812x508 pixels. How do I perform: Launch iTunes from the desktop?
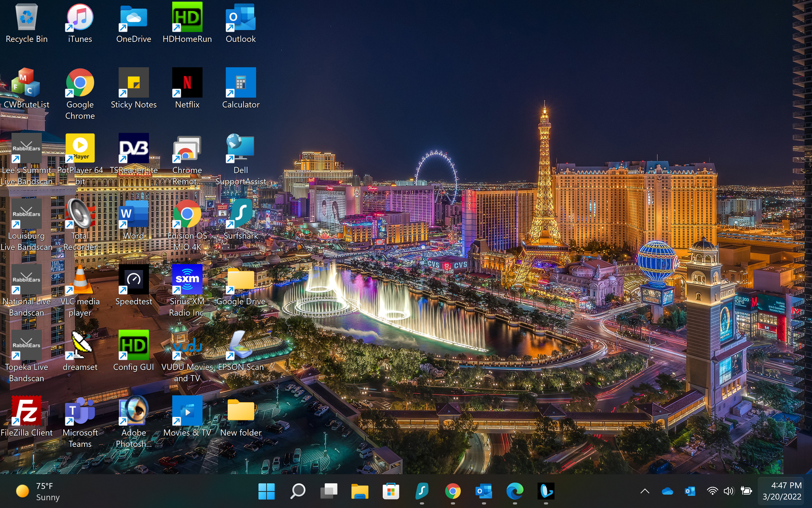tap(80, 24)
